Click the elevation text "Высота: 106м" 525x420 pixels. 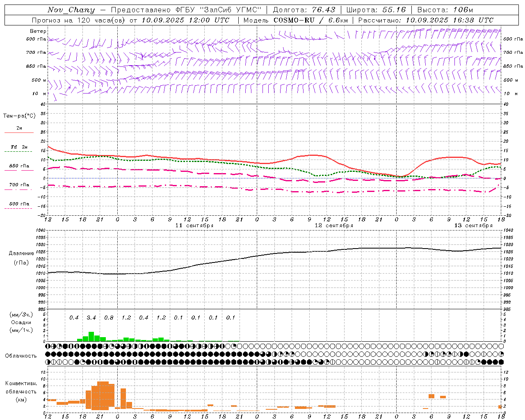(x=445, y=10)
